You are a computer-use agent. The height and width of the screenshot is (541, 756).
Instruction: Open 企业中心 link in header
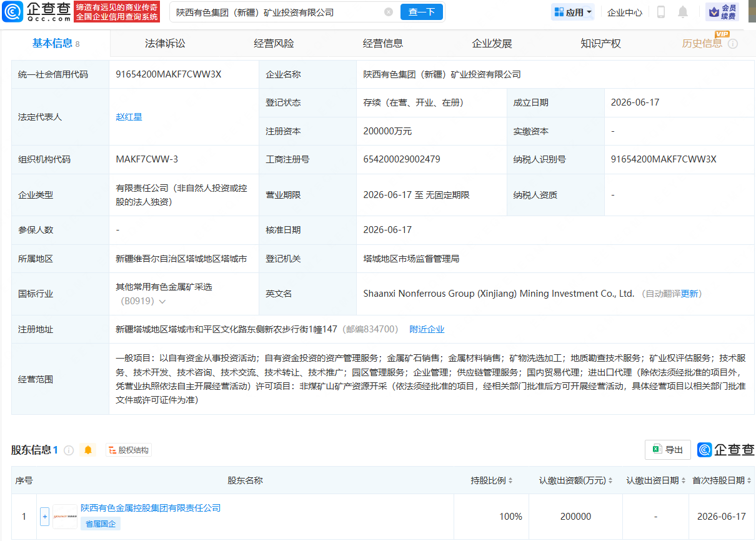(x=625, y=12)
